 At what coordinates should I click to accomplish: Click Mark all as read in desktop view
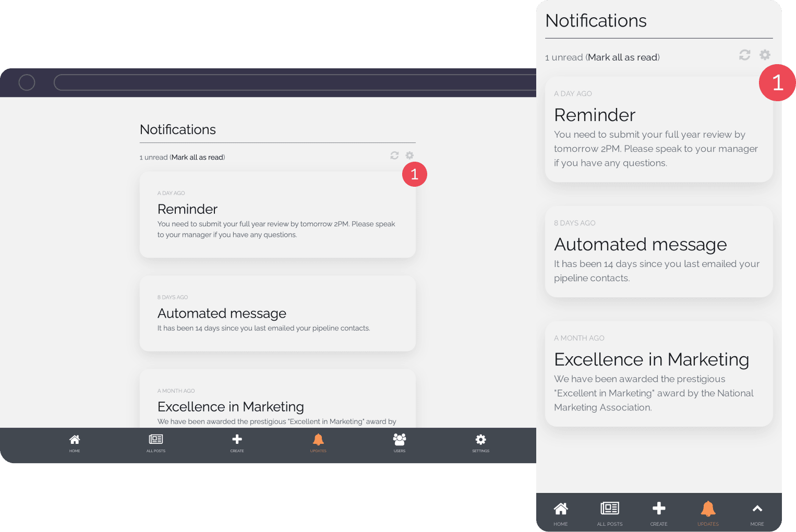pyautogui.click(x=198, y=157)
